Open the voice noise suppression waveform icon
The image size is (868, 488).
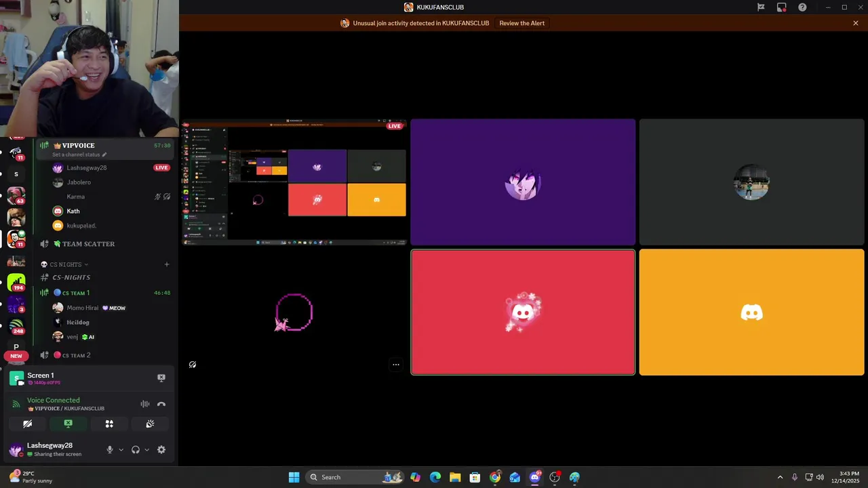tap(145, 404)
